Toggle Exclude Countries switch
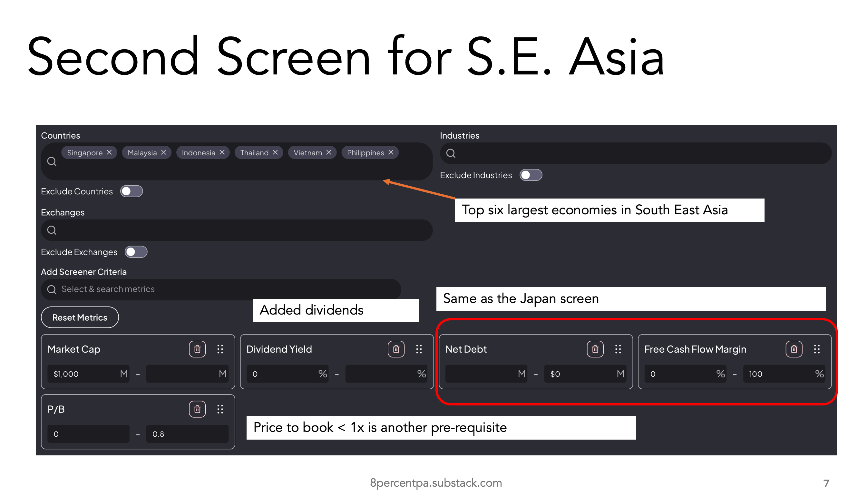868x496 pixels. tap(131, 191)
